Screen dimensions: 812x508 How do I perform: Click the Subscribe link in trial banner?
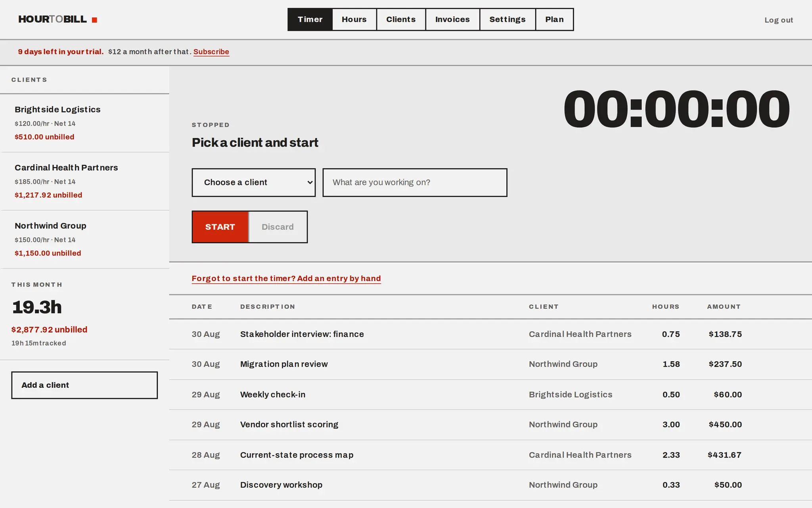(211, 52)
